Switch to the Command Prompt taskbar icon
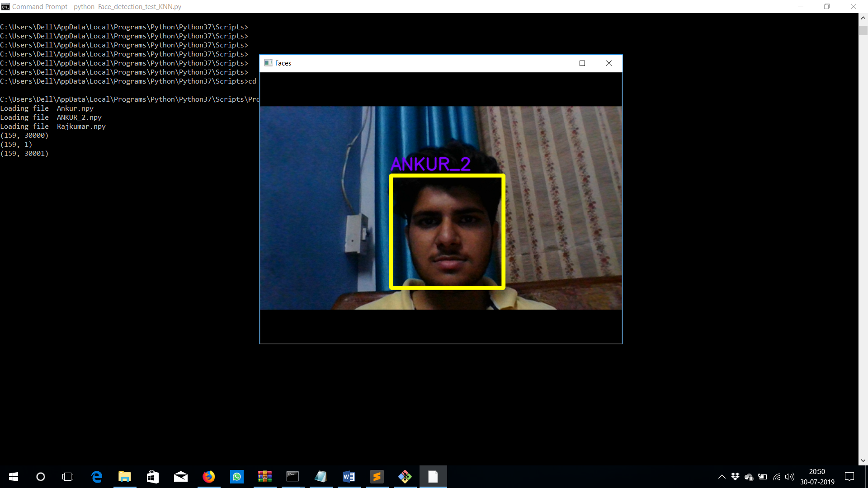Viewport: 868px width, 488px height. coord(293,477)
